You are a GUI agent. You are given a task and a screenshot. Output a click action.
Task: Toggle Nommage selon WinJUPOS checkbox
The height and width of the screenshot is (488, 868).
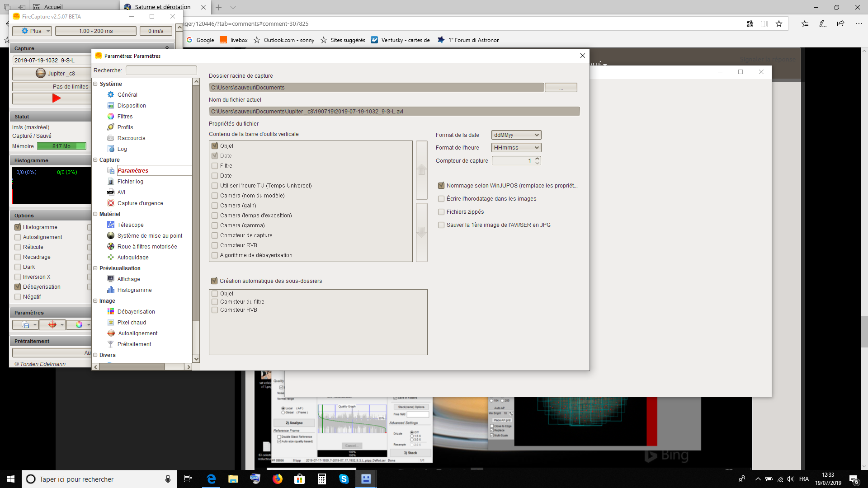[x=441, y=185]
